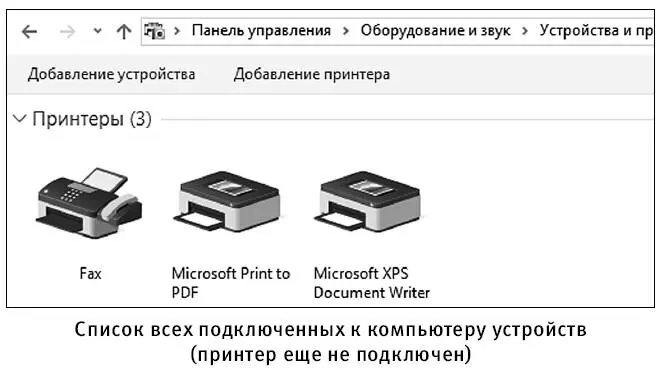Click the Forward navigation arrow

tap(67, 32)
